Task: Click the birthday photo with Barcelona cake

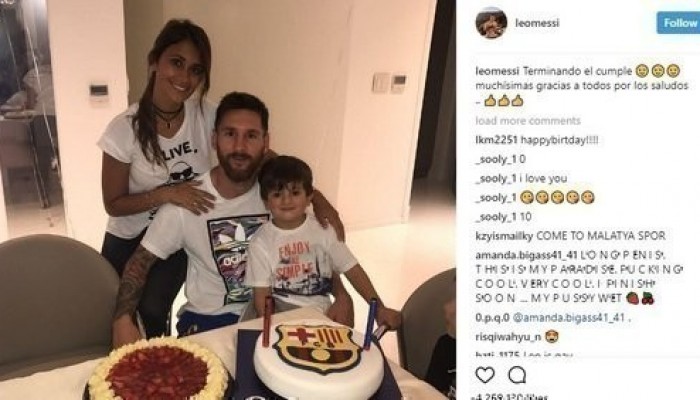Action: click(x=228, y=200)
